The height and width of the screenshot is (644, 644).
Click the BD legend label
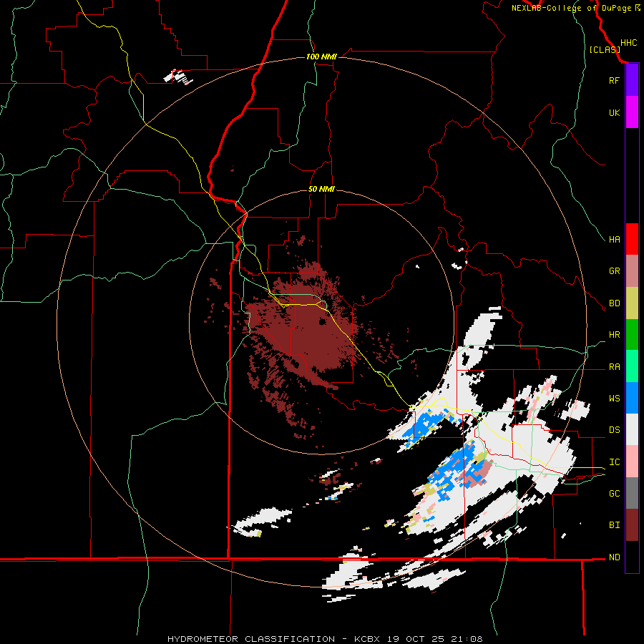pyautogui.click(x=614, y=303)
